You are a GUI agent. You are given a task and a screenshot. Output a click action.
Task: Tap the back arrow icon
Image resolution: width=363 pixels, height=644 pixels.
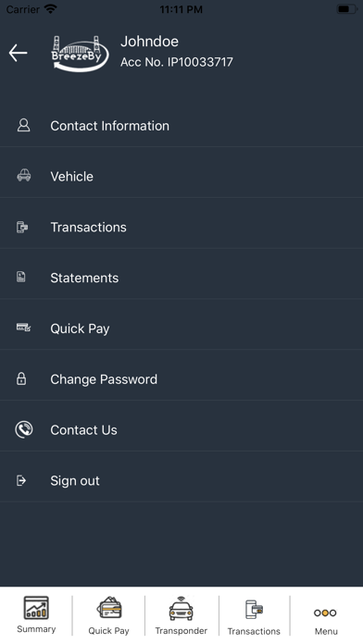(19, 54)
